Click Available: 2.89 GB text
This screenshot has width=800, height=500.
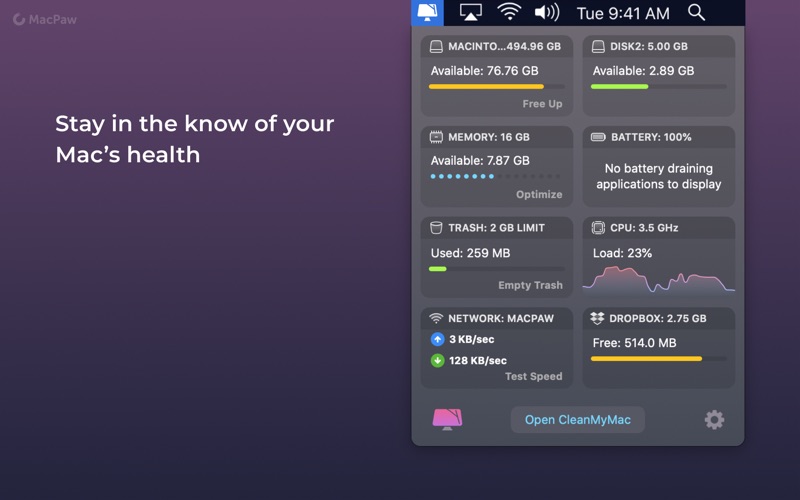643,71
